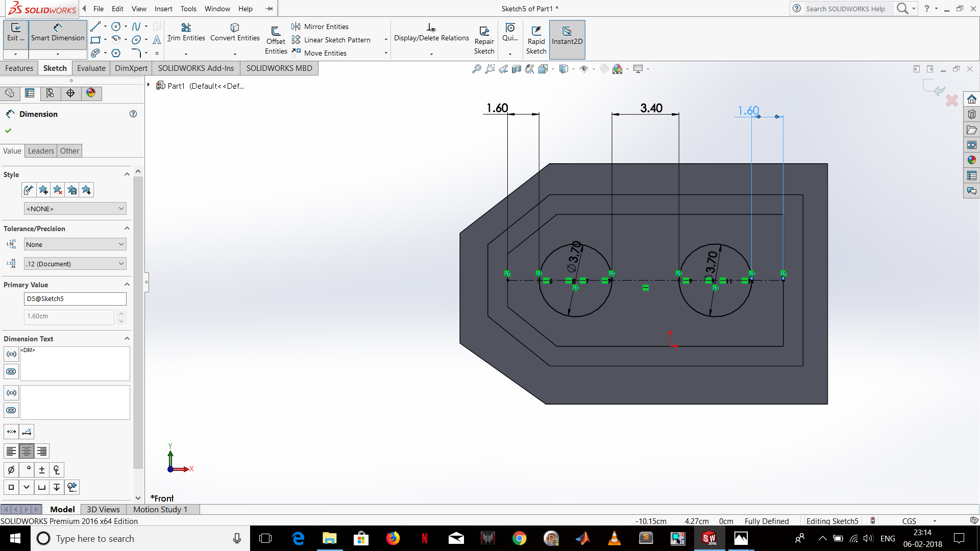Increase primary value with the up stepper arrow
The image size is (980, 551).
pos(121,313)
